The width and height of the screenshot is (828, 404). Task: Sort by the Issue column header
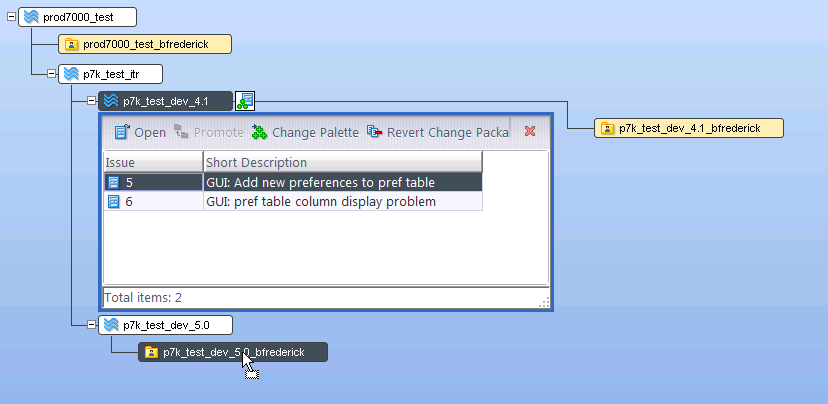[x=152, y=162]
